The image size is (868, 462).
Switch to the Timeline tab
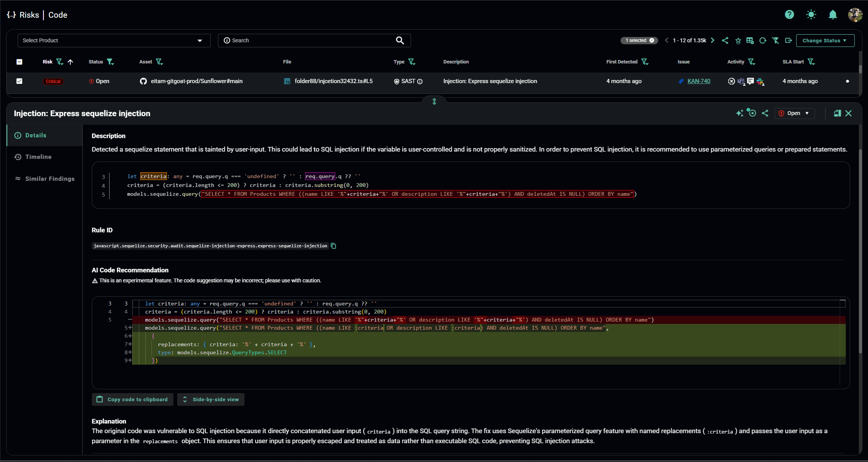click(38, 157)
